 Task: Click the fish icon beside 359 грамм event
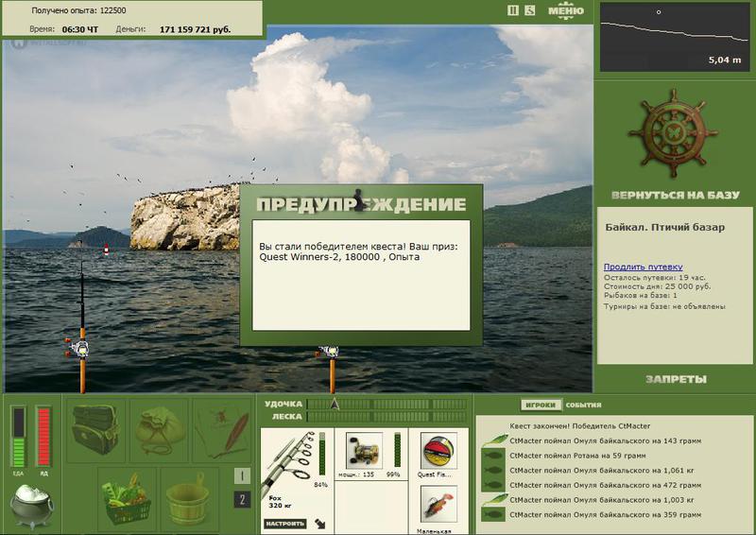point(493,514)
